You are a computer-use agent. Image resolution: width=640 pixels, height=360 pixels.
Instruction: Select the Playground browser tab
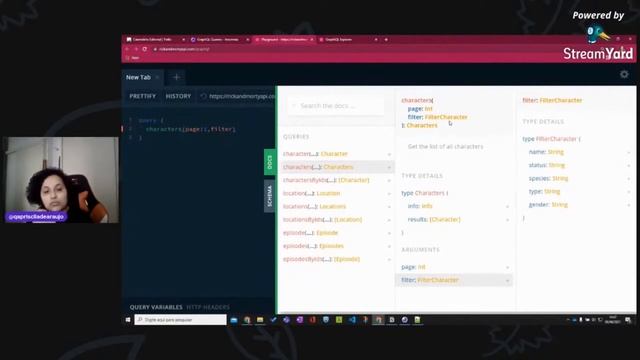[284, 40]
